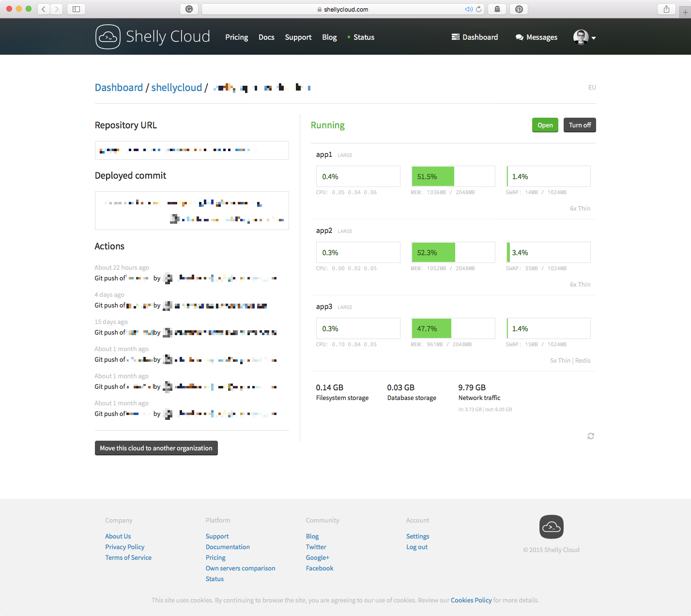
Task: Open the Cookies Policy link
Action: point(471,600)
